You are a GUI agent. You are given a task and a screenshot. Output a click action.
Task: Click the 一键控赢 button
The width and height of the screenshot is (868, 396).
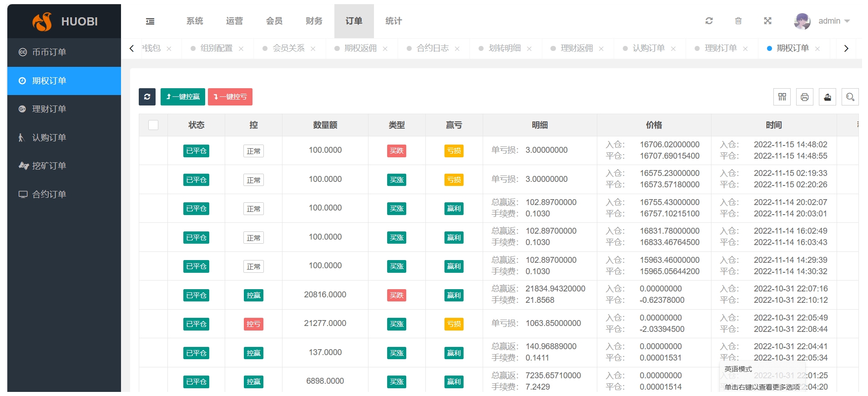183,97
